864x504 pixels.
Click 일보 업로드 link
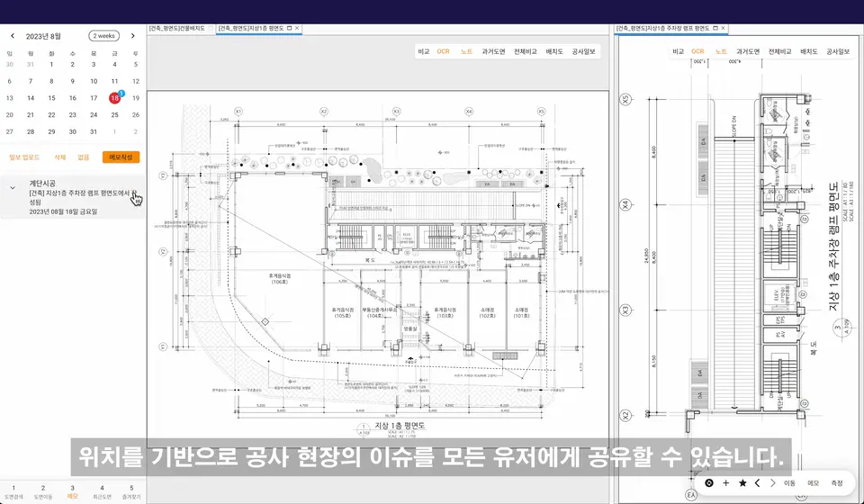point(24,157)
